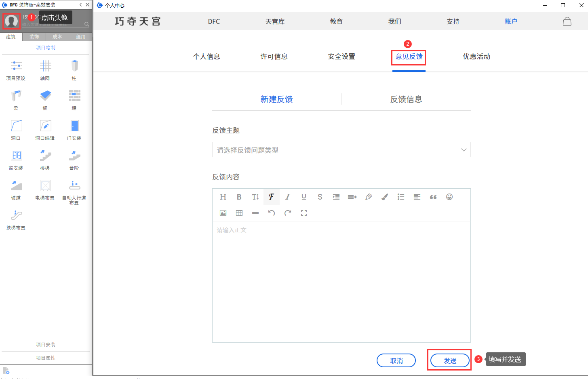The height and width of the screenshot is (379, 588).
Task: Select the 轴网 grid tool
Action: pyautogui.click(x=45, y=69)
